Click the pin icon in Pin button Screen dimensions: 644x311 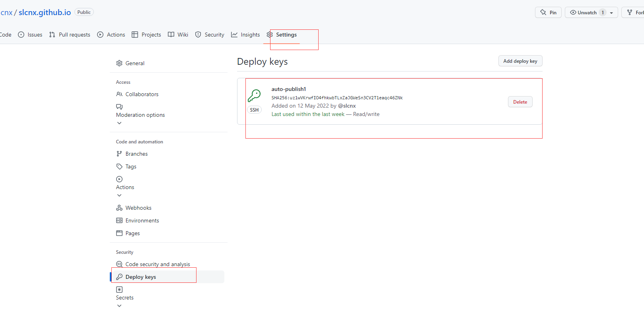[x=543, y=12]
